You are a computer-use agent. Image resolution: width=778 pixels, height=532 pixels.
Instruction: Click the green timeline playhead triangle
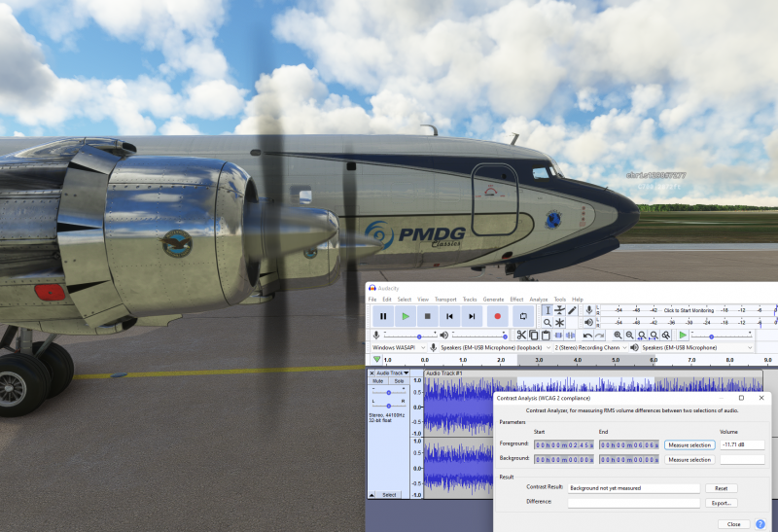click(x=377, y=359)
